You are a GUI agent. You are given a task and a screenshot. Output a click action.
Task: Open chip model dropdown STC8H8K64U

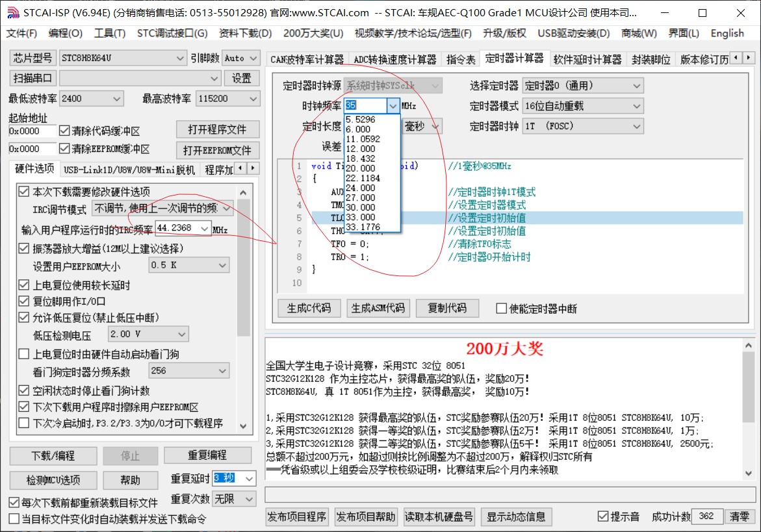pos(123,58)
